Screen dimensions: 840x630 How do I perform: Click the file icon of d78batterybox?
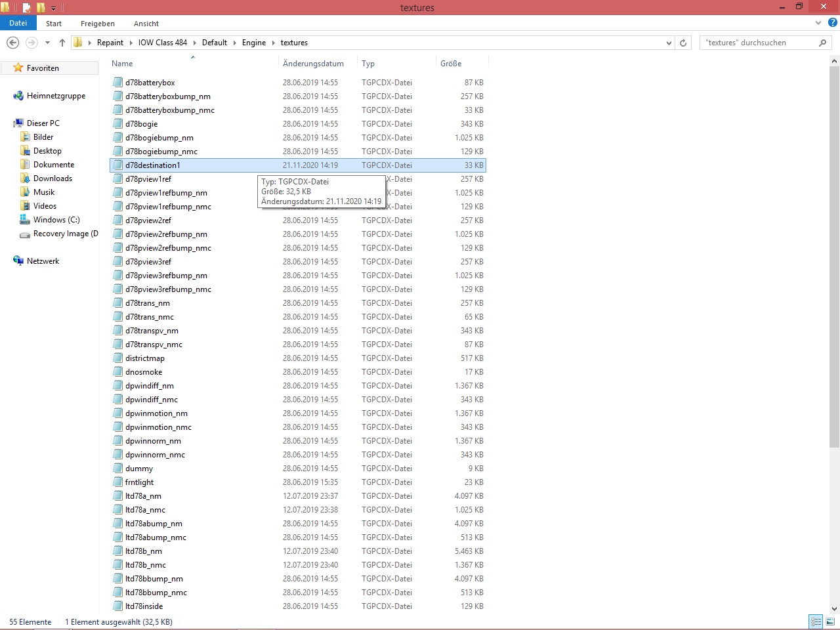click(x=117, y=83)
